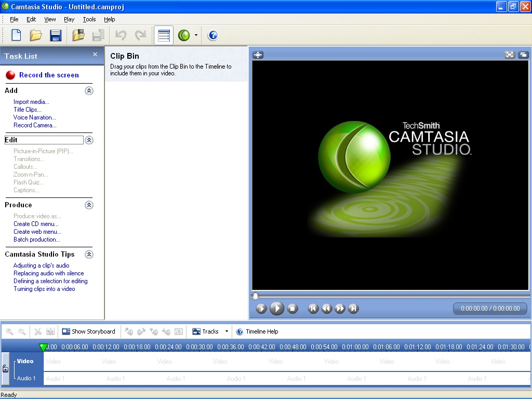This screenshot has height=399, width=532.
Task: Stop playback with the square Stop button
Action: point(292,309)
